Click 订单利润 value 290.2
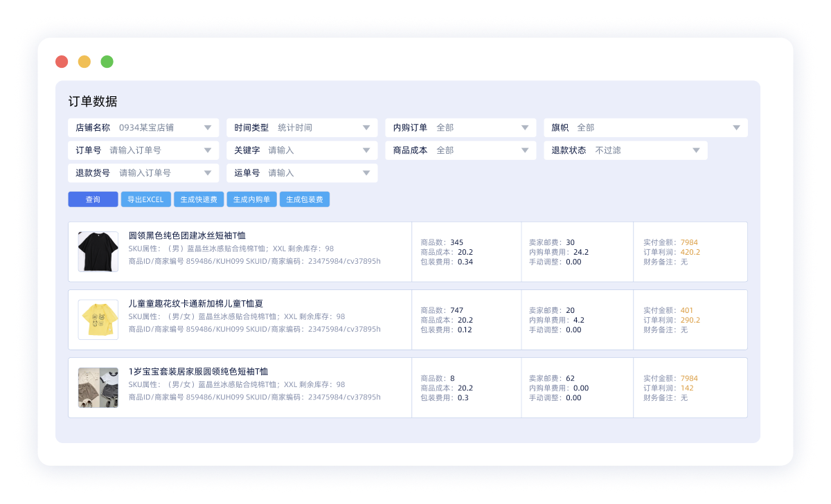The height and width of the screenshot is (504, 831). [x=690, y=320]
